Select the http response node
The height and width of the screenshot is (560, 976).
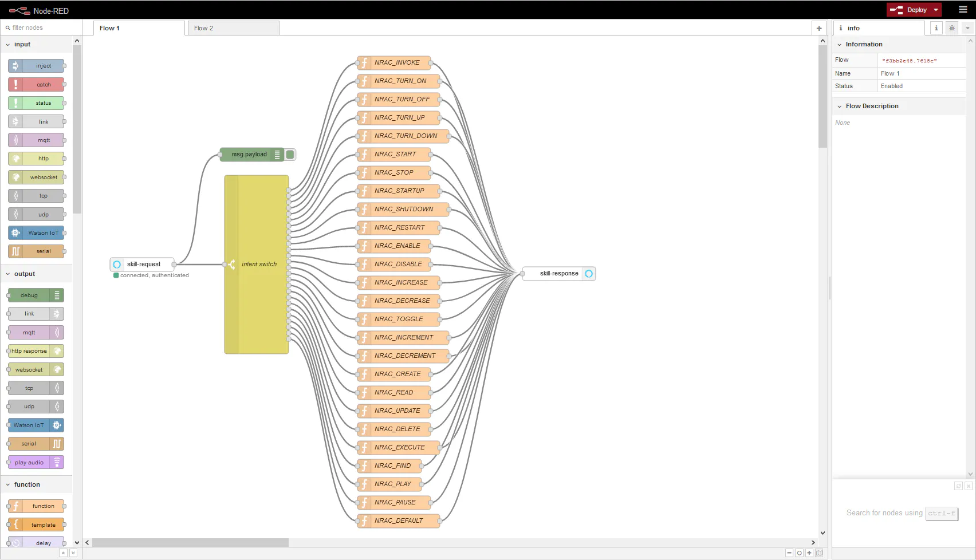click(36, 351)
